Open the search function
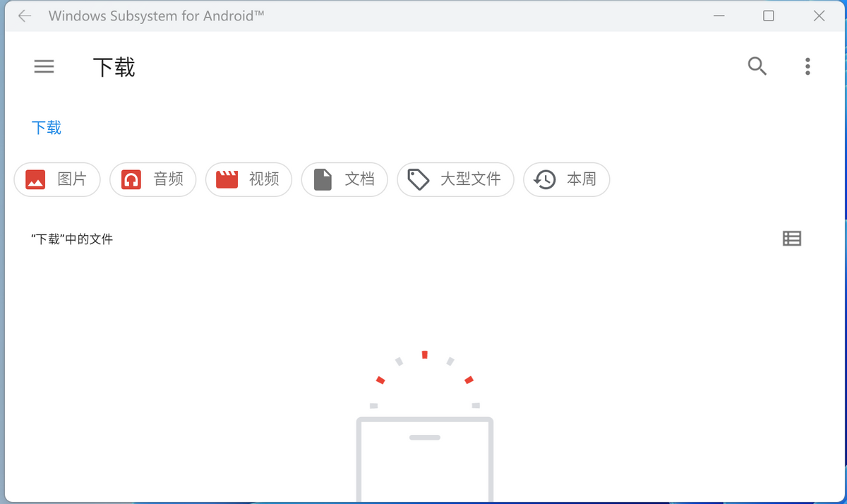The image size is (847, 504). [x=757, y=66]
